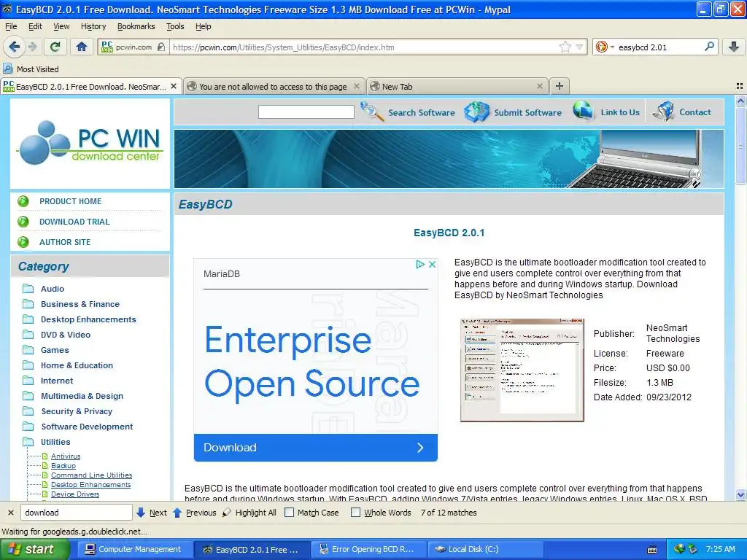Open the search engine selector dropdown
The height and width of the screenshot is (560, 747).
604,47
